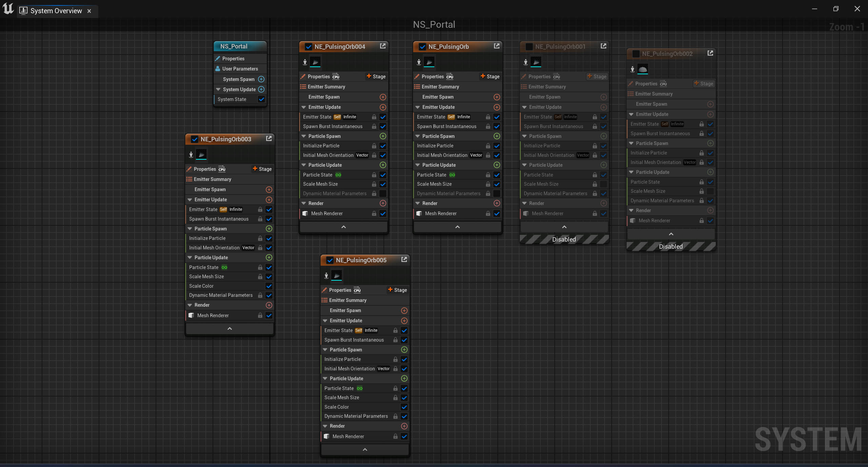This screenshot has width=868, height=467.
Task: Add Stage to NE_PulsingOrb005 emitter
Action: 397,290
